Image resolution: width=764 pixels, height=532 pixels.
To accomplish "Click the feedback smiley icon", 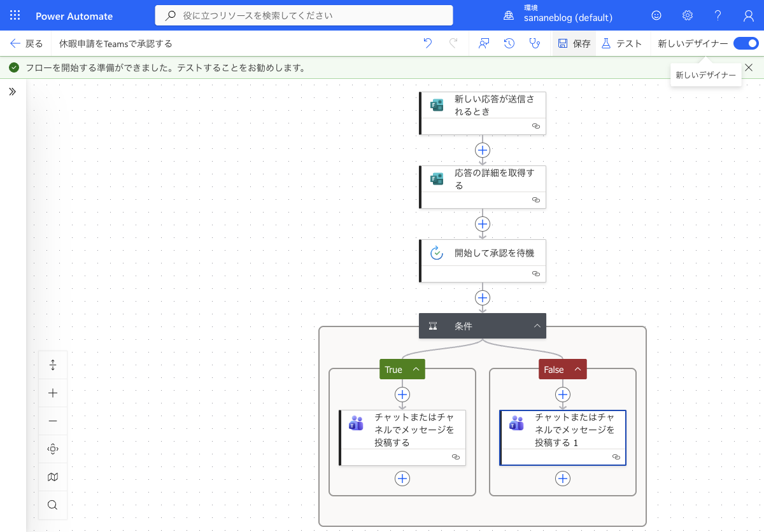I will (x=656, y=15).
